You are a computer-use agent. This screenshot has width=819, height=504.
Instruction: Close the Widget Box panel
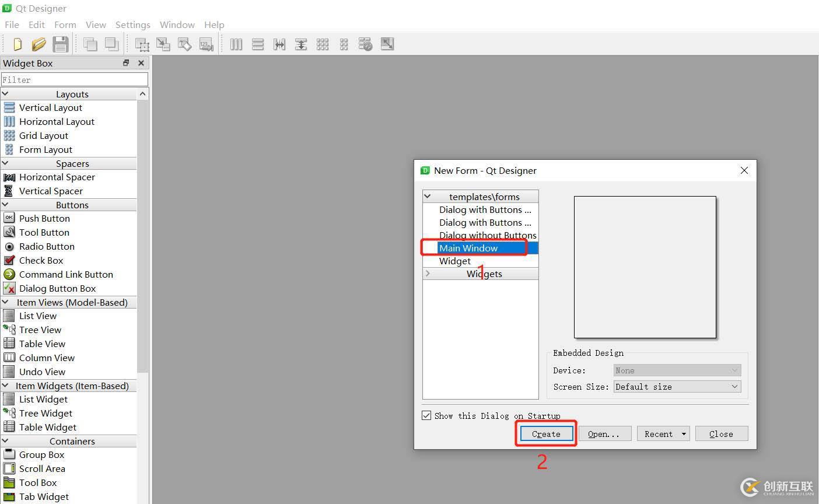[x=141, y=63]
